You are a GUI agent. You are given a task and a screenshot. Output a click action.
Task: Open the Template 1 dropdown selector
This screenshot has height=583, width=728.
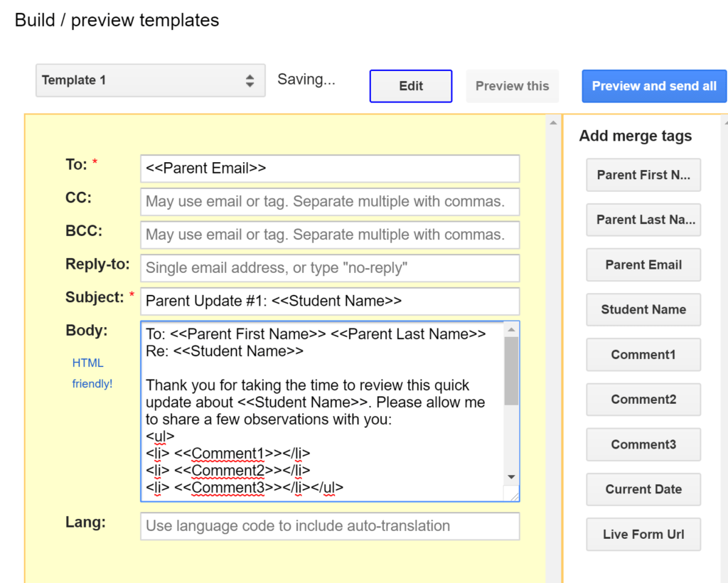pos(151,80)
